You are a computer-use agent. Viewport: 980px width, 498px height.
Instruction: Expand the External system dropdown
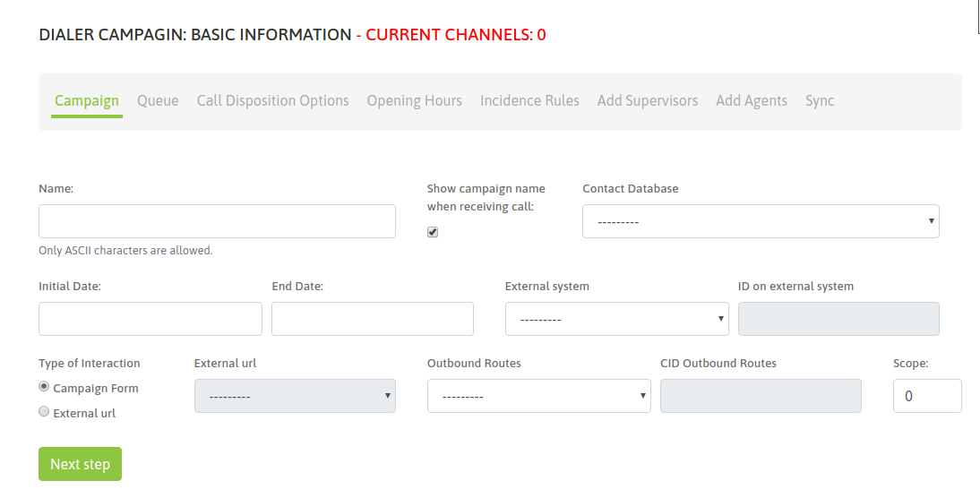tap(617, 319)
